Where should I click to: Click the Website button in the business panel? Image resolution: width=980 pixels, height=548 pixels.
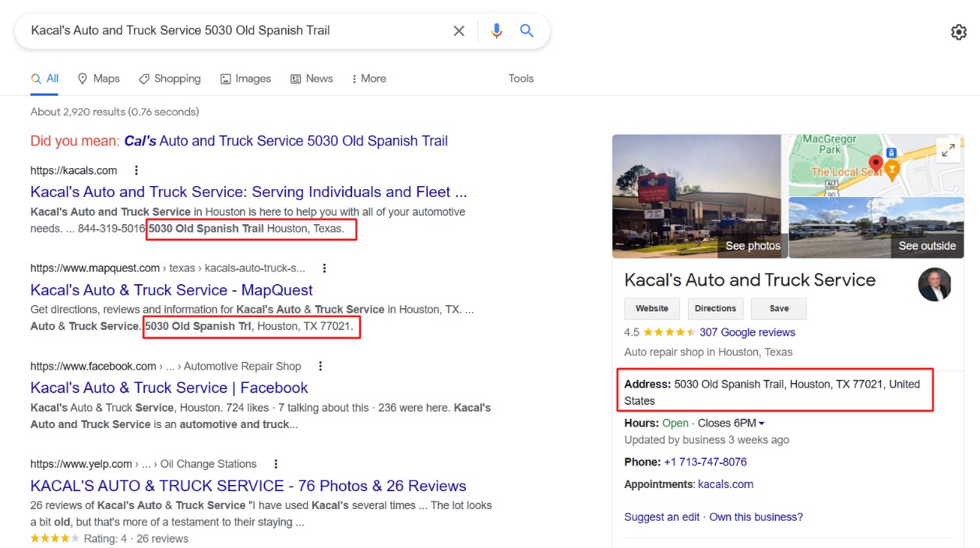651,308
